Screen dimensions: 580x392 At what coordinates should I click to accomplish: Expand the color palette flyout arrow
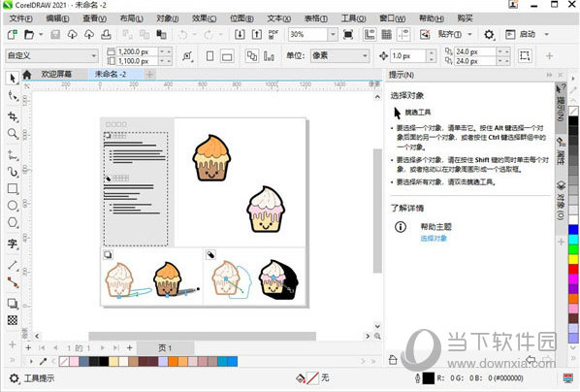click(31, 361)
